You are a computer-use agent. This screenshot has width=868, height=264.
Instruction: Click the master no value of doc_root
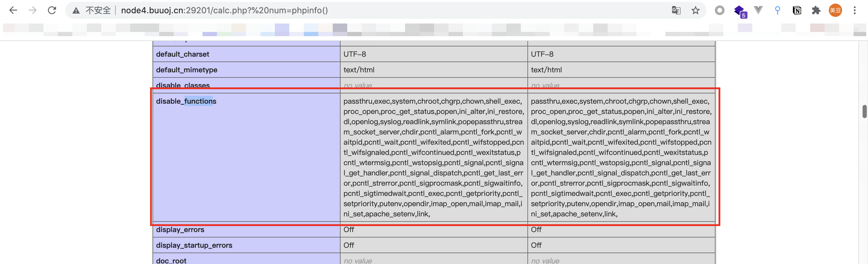point(545,261)
